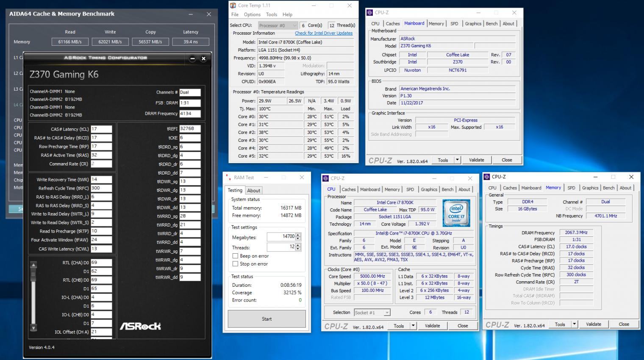Enable Beep on error checkbox
Image resolution: width=644 pixels, height=360 pixels.
(x=235, y=256)
